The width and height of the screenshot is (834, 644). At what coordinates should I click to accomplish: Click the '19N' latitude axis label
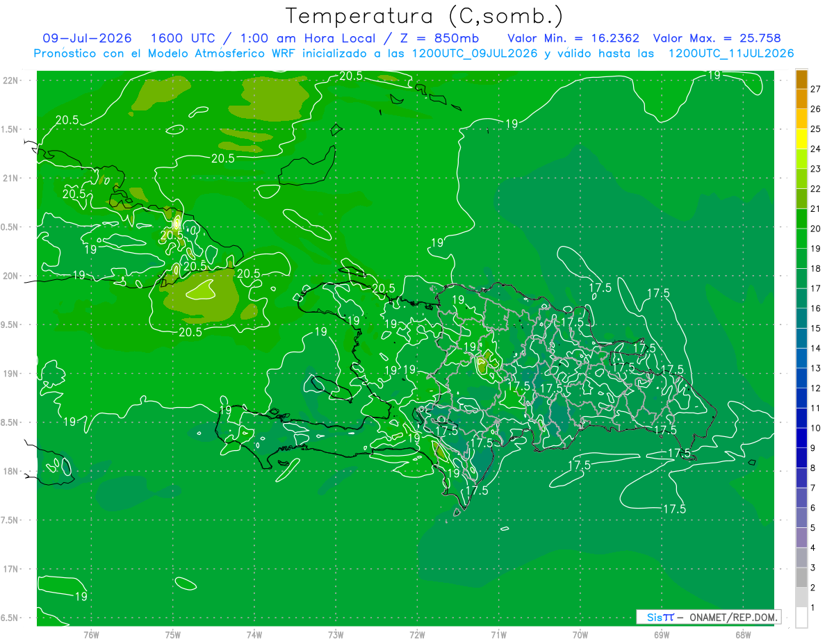tap(10, 374)
